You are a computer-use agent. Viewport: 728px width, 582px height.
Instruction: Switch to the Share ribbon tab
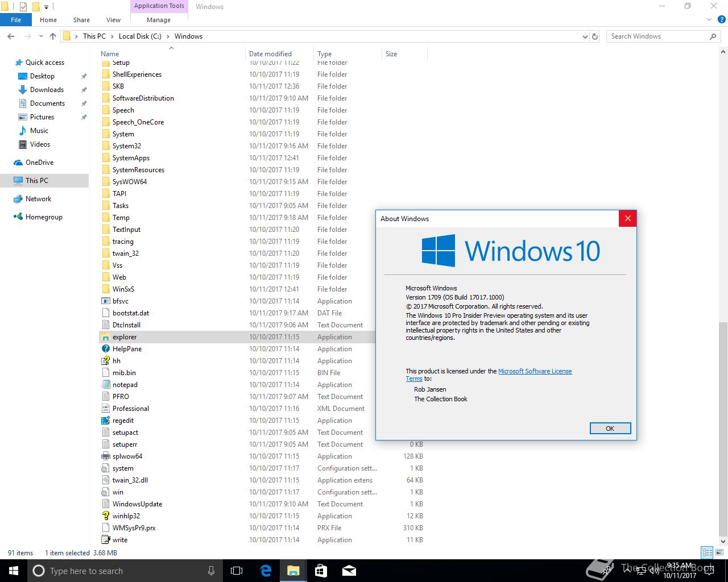81,20
